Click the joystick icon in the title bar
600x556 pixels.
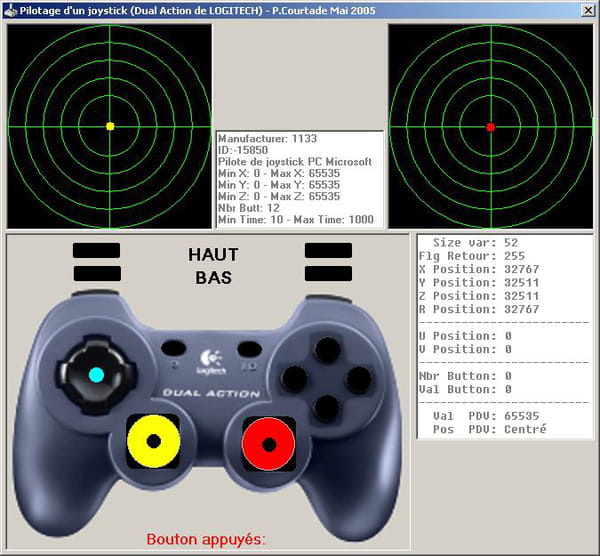10,10
